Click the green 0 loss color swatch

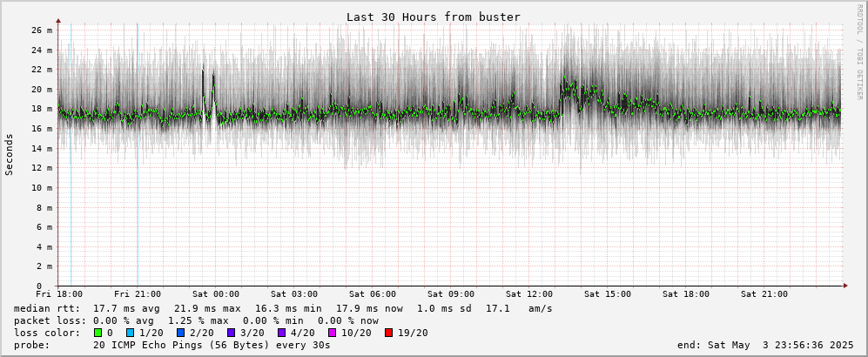point(98,333)
